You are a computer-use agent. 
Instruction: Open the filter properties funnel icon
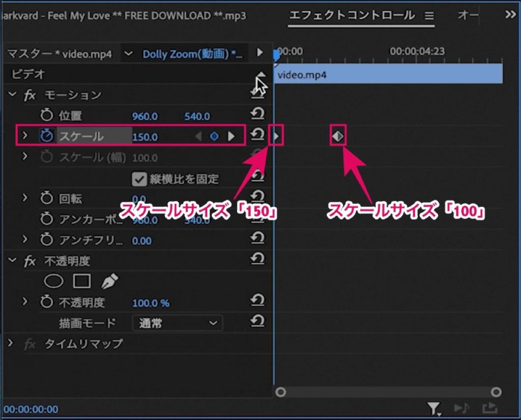[x=433, y=409]
